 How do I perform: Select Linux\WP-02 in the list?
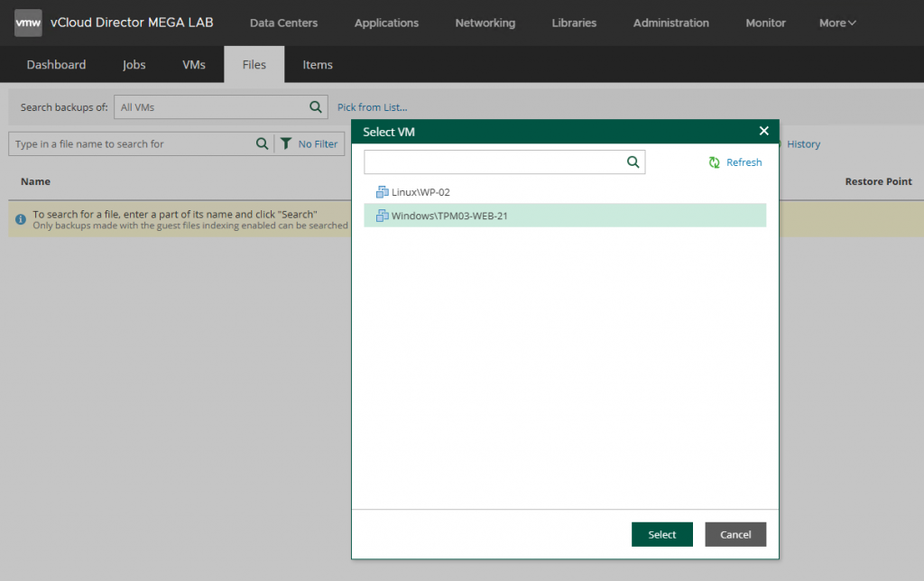coord(565,192)
